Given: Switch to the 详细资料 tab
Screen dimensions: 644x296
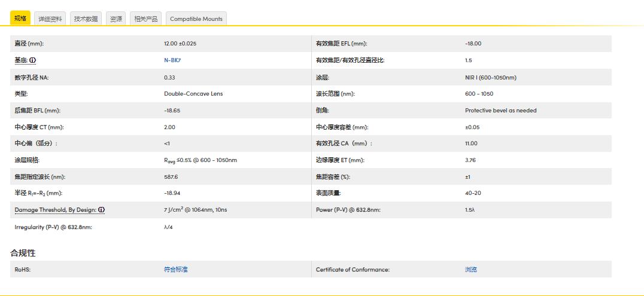Looking at the screenshot, I should (50, 19).
